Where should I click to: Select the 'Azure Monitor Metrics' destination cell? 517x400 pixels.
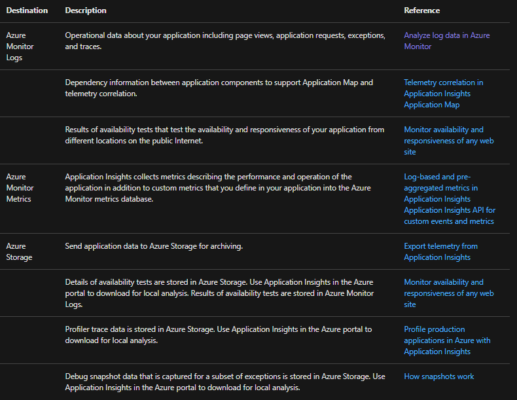pyautogui.click(x=20, y=188)
